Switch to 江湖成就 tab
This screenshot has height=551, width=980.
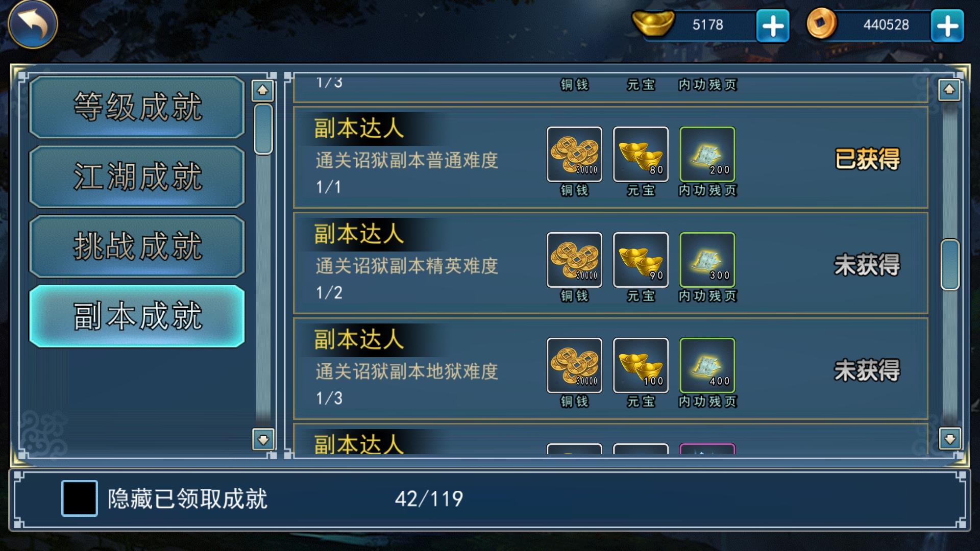point(137,177)
